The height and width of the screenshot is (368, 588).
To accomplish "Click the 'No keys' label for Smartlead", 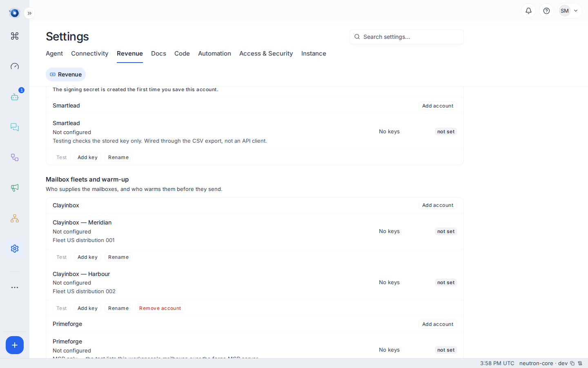I will pos(389,132).
